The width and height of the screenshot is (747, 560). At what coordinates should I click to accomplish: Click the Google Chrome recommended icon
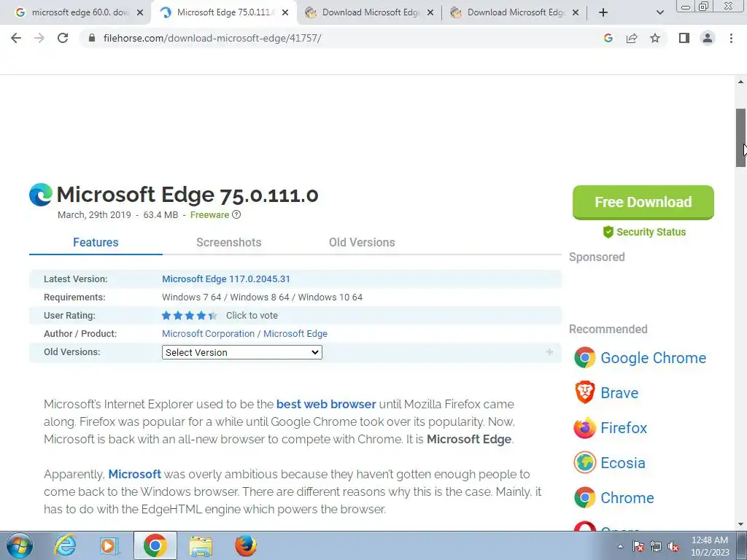tap(584, 357)
